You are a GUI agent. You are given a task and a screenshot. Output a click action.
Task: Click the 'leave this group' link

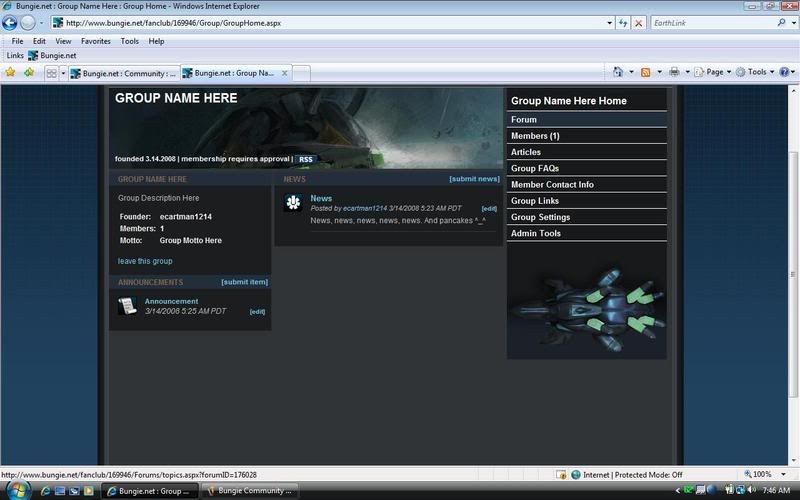145,261
